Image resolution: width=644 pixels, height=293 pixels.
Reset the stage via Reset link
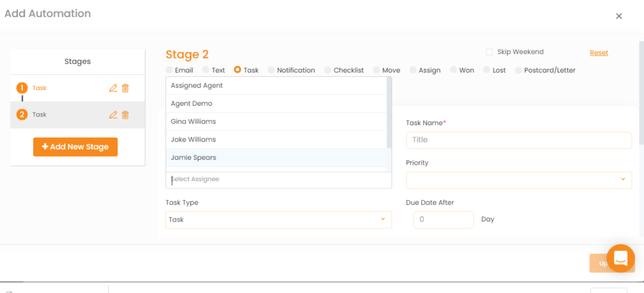599,53
